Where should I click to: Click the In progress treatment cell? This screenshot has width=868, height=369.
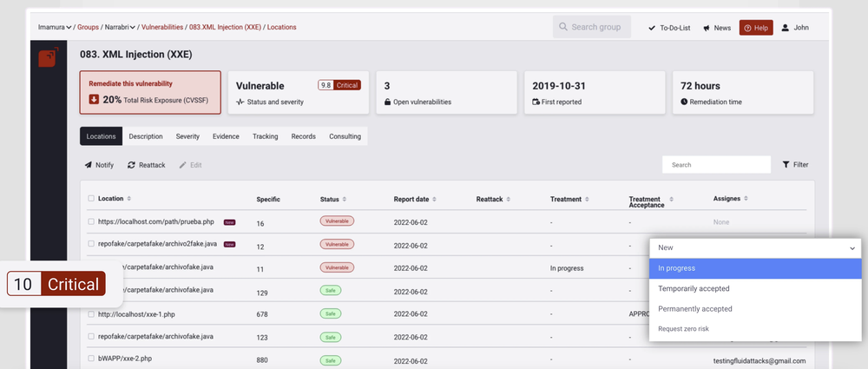567,268
